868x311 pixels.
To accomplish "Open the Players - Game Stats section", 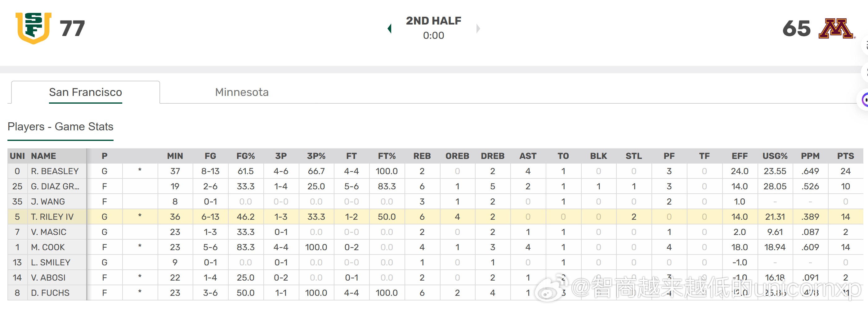I will (x=60, y=127).
